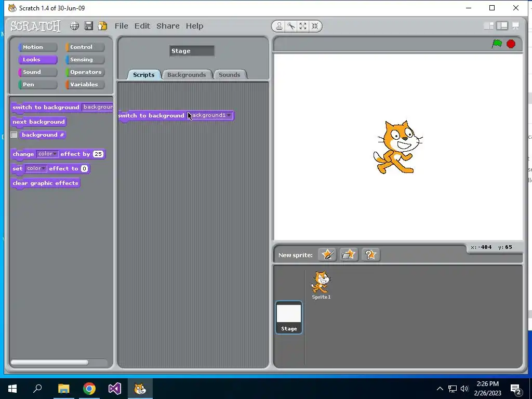Click Scratch taskbar icon
Image resolution: width=532 pixels, height=399 pixels.
(x=140, y=389)
